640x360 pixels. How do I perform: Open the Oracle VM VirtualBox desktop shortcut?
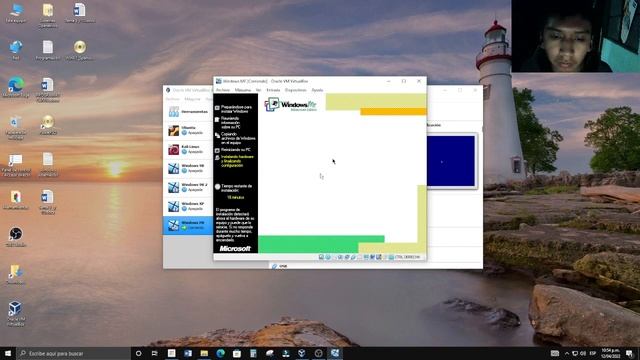pyautogui.click(x=16, y=313)
